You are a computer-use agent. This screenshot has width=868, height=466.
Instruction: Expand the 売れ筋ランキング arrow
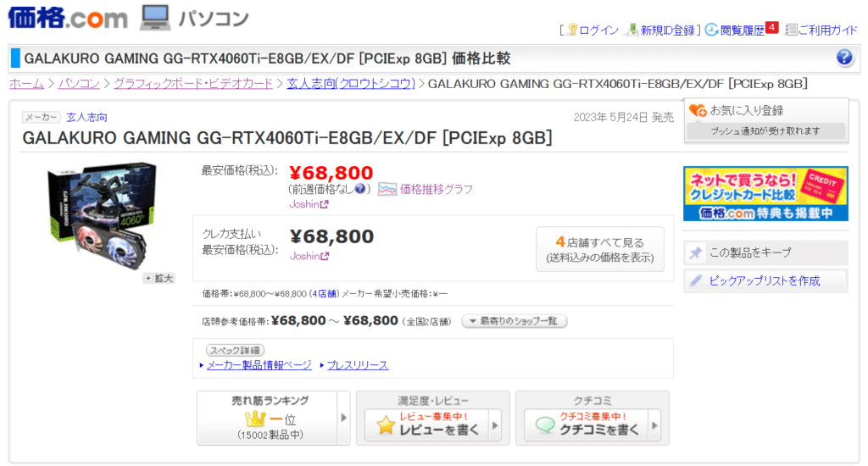[x=344, y=418]
